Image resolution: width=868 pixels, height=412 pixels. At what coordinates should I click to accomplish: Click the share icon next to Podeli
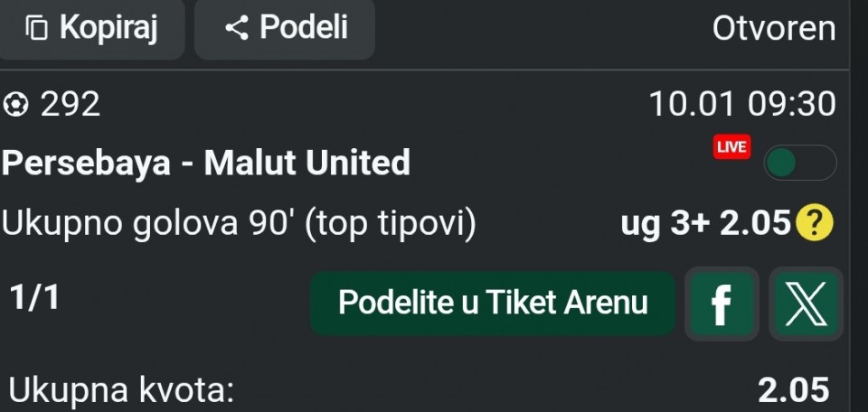click(x=236, y=28)
